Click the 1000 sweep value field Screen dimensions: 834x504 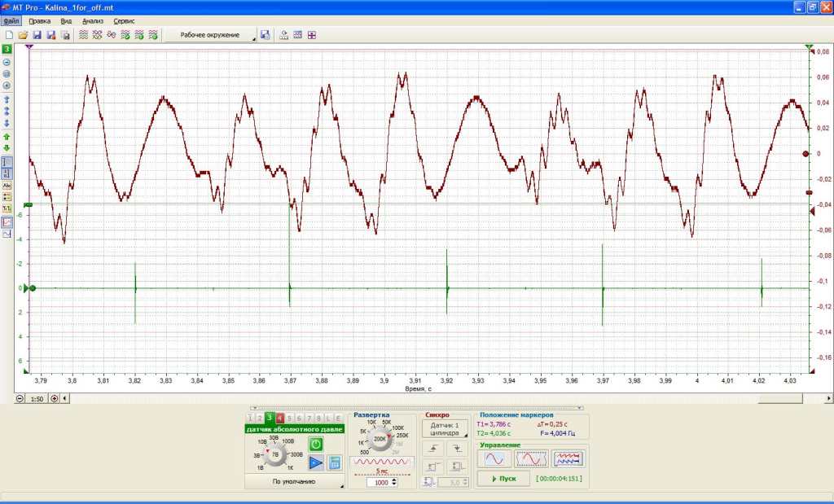[x=378, y=482]
